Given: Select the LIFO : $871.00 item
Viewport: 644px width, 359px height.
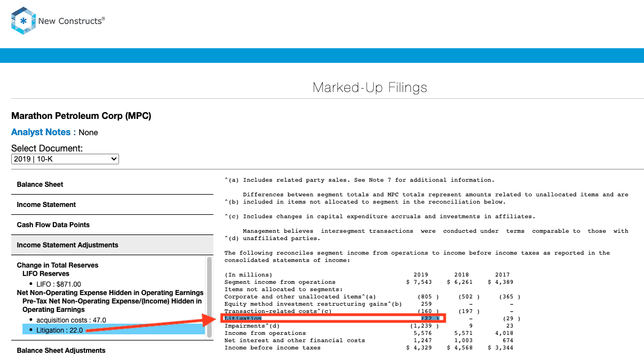Looking at the screenshot, I should pos(59,284).
